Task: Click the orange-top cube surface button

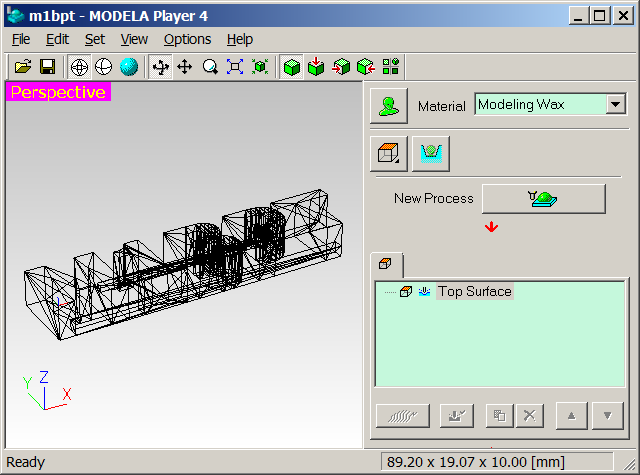Action: pyautogui.click(x=389, y=154)
